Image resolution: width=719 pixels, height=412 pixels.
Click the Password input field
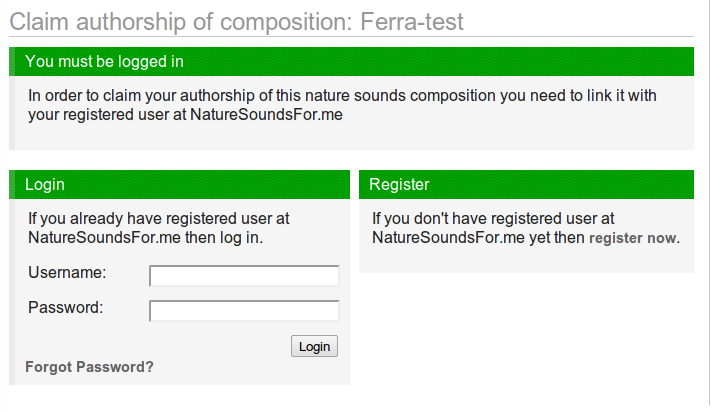(x=244, y=311)
